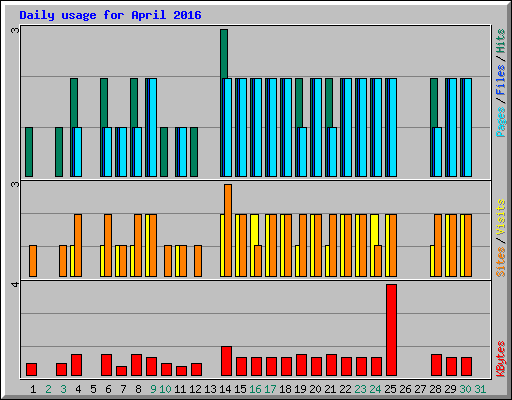The height and width of the screenshot is (400, 512).
Task: Click the red KBytes bar for day 14
Action: tap(226, 361)
